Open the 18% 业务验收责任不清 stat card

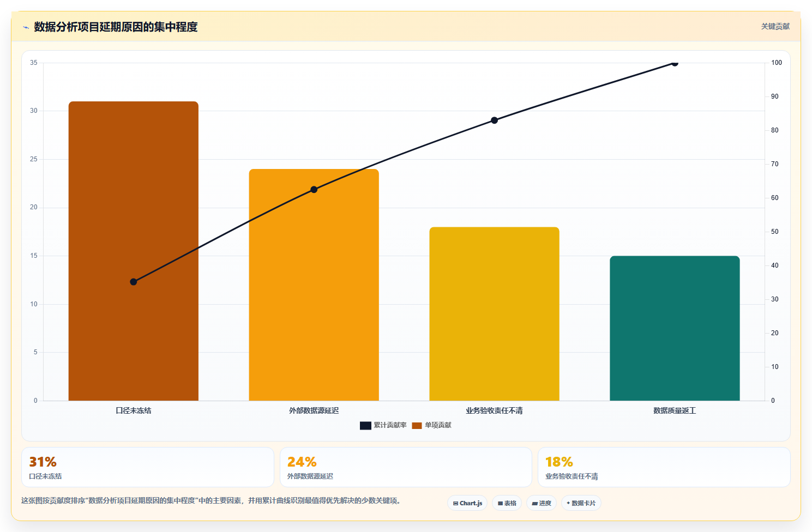664,467
